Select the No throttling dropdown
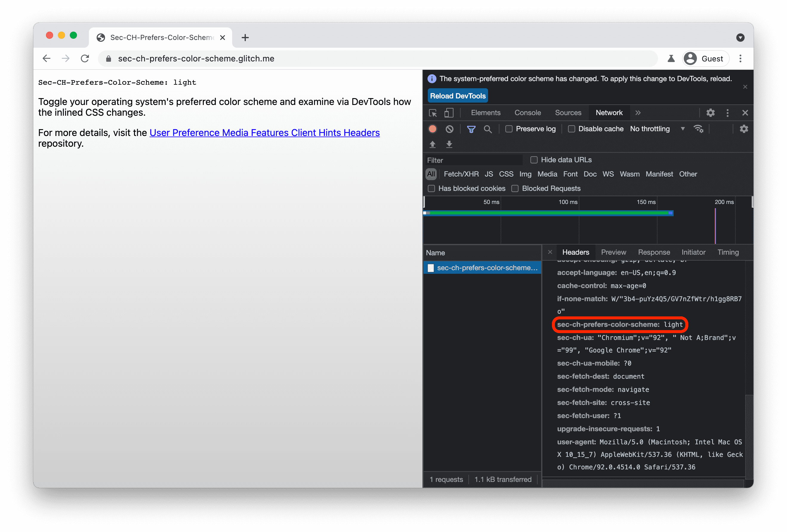The width and height of the screenshot is (787, 532). 654,129
